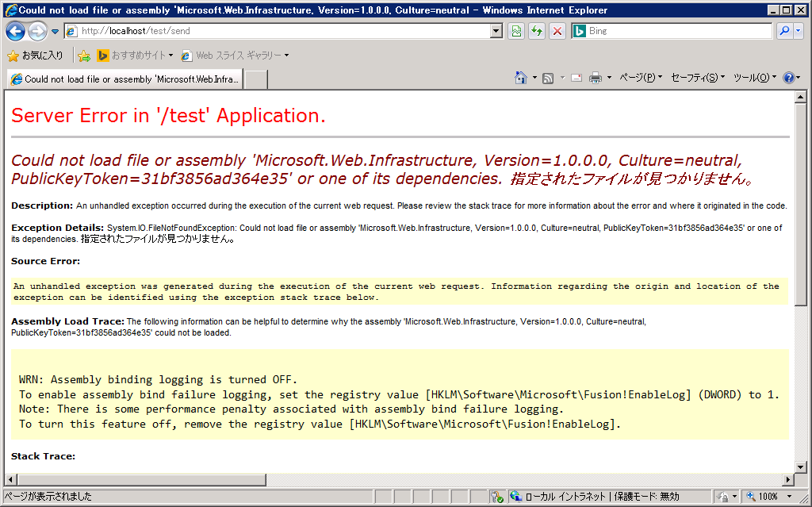Viewport: 812px width, 507px height.
Task: Select the 'Could not load file or assembly' tab
Action: coord(124,79)
